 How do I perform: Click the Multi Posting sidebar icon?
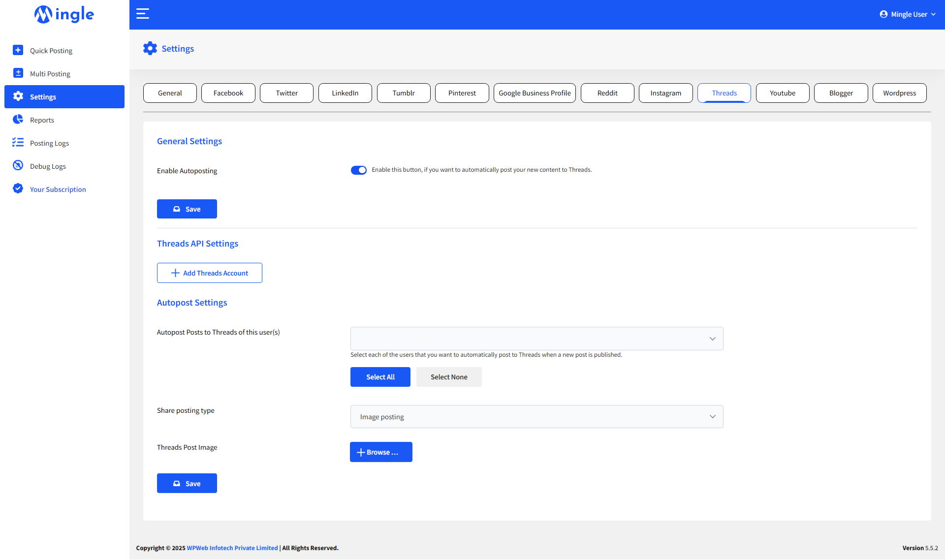pyautogui.click(x=18, y=73)
